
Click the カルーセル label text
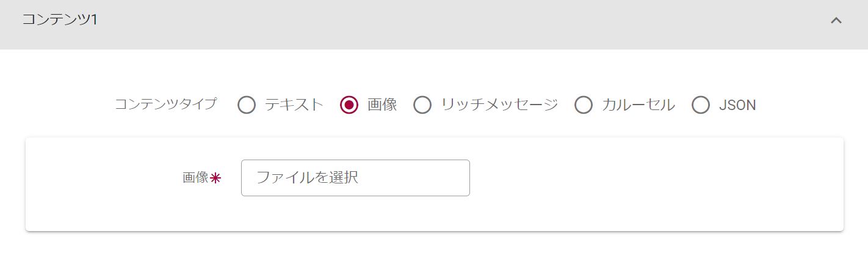click(638, 105)
